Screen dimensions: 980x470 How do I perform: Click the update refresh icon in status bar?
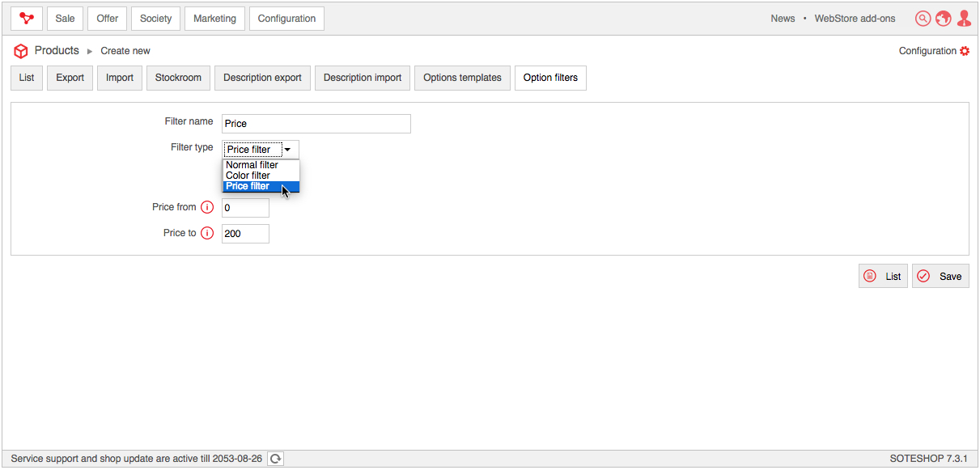coord(275,459)
